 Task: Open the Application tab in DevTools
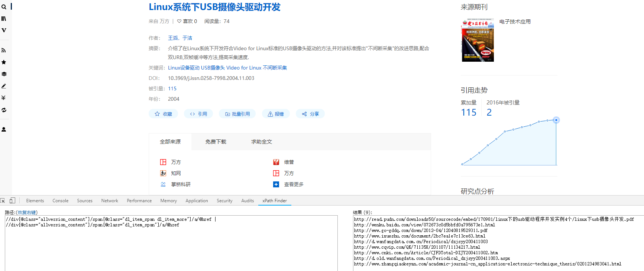point(197,201)
